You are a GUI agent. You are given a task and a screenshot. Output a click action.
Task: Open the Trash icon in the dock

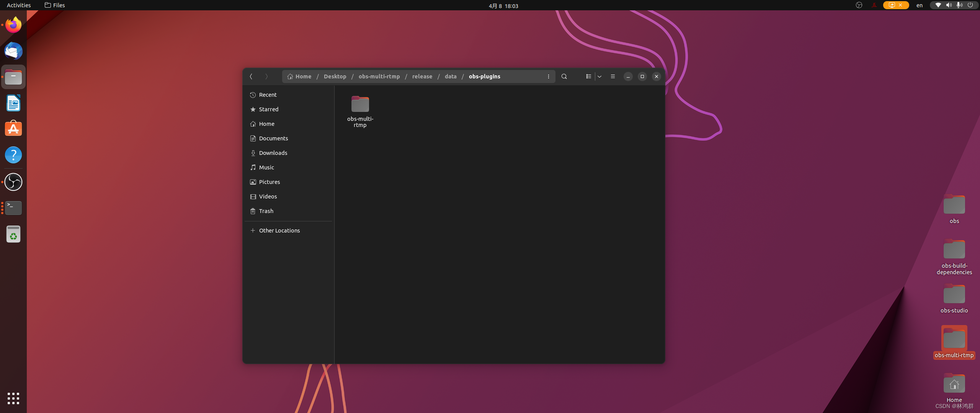click(13, 234)
